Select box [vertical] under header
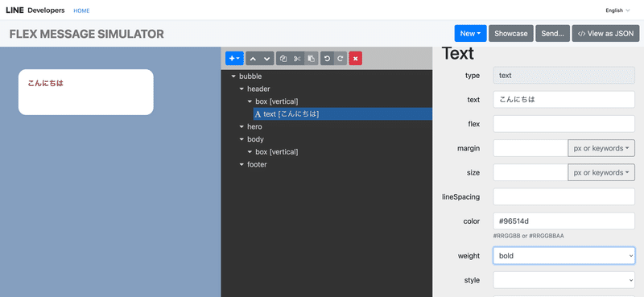The image size is (644, 297). pos(276,101)
